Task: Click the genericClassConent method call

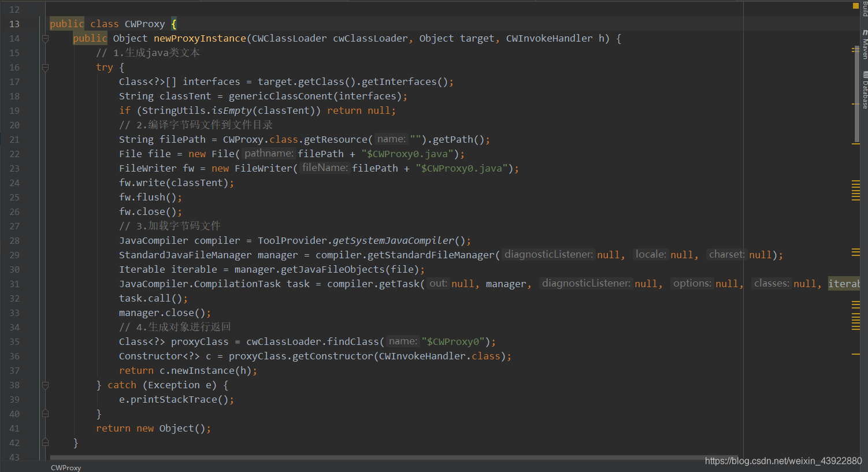Action: pos(281,96)
